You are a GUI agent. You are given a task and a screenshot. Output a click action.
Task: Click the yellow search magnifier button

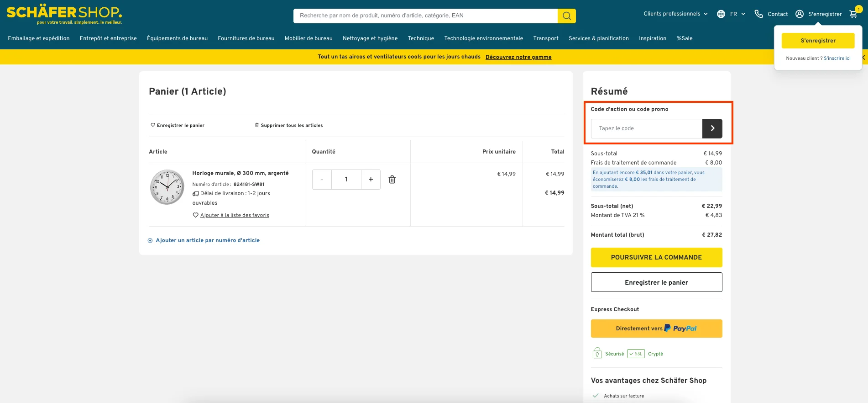tap(566, 16)
